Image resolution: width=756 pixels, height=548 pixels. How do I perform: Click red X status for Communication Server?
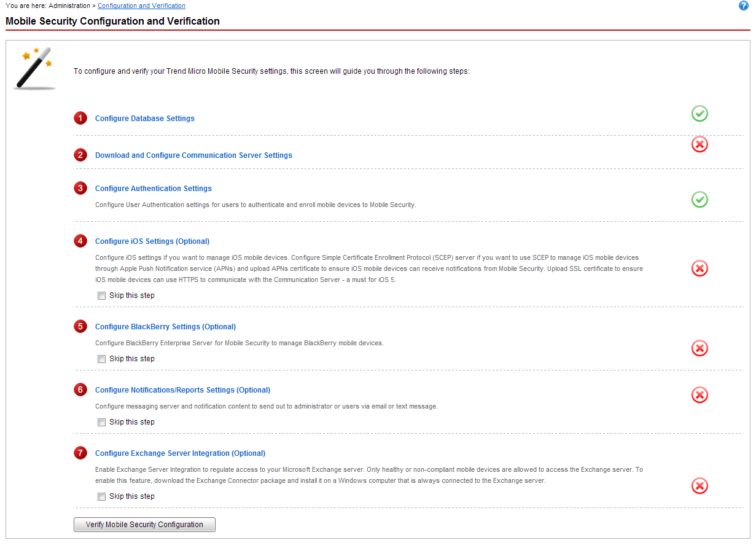[x=699, y=144]
